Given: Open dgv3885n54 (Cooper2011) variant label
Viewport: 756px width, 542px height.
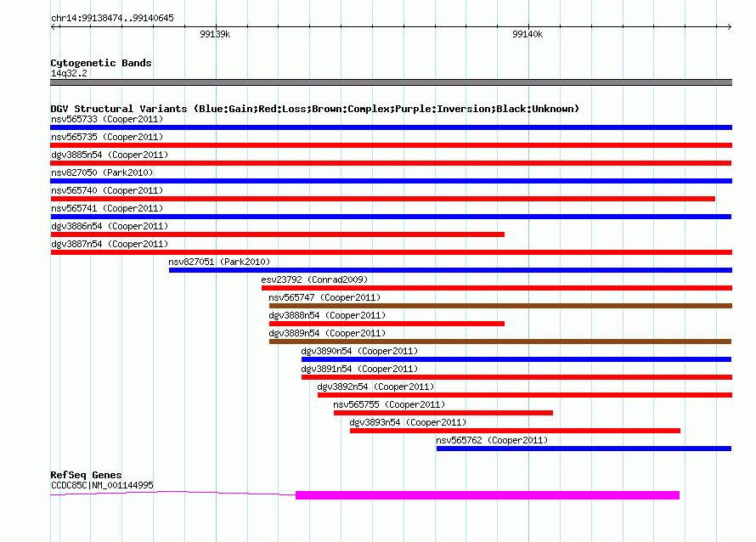Looking at the screenshot, I should point(110,155).
